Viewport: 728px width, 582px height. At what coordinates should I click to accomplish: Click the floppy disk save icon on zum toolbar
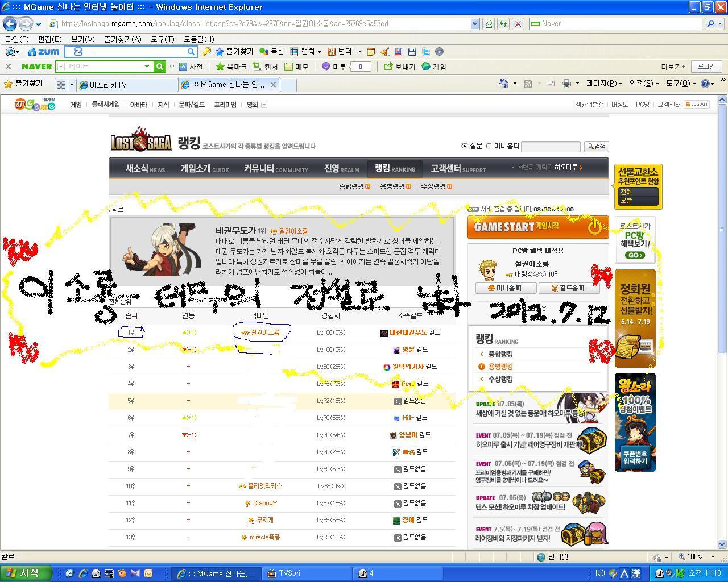coord(412,52)
